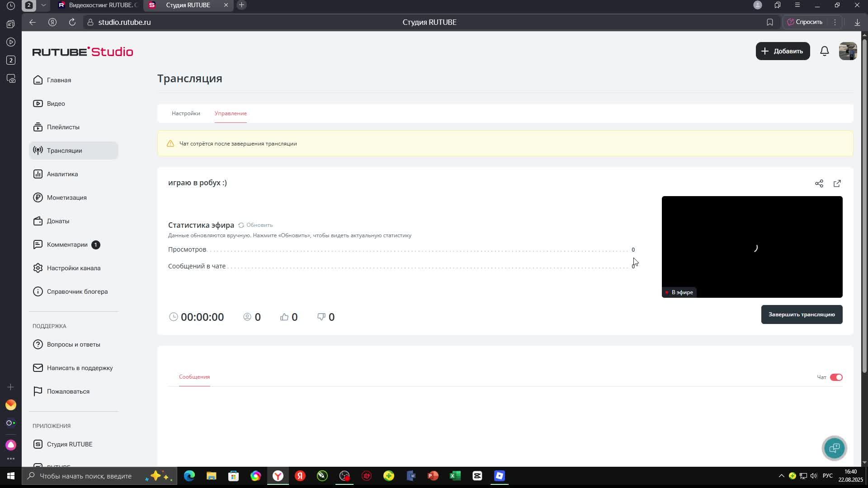This screenshot has width=868, height=488.
Task: Open notifications bell
Action: (824, 51)
